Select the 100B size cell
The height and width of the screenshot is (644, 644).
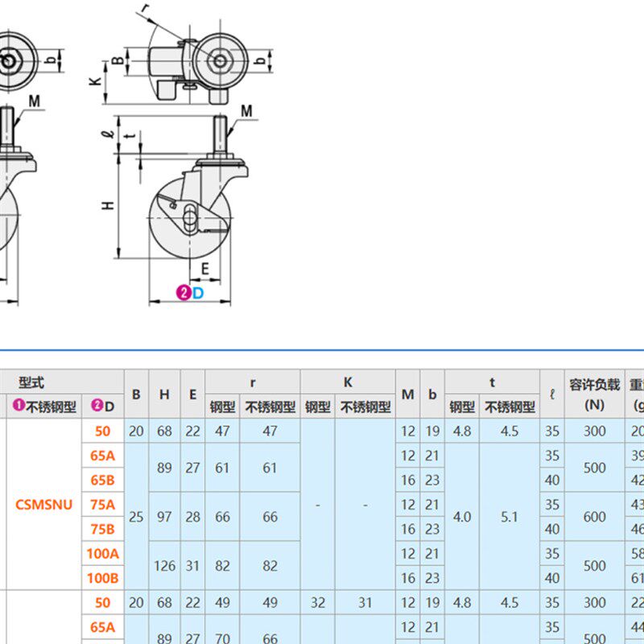103,578
